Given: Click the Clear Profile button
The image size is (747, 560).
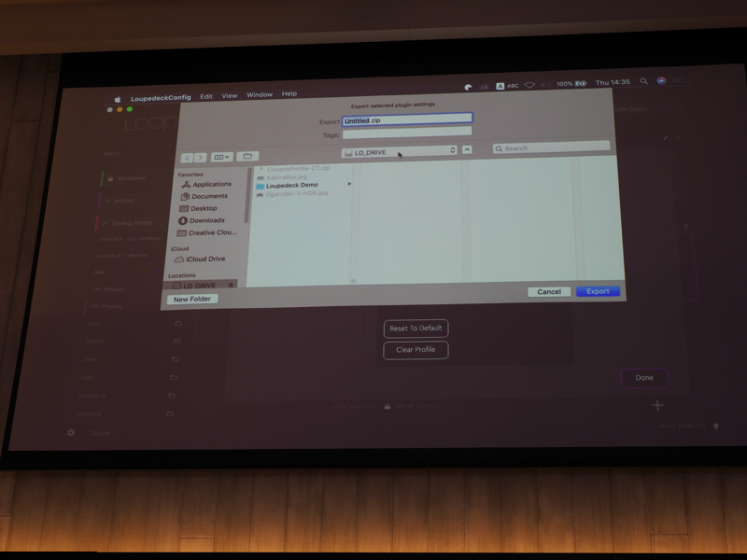Looking at the screenshot, I should coord(416,350).
